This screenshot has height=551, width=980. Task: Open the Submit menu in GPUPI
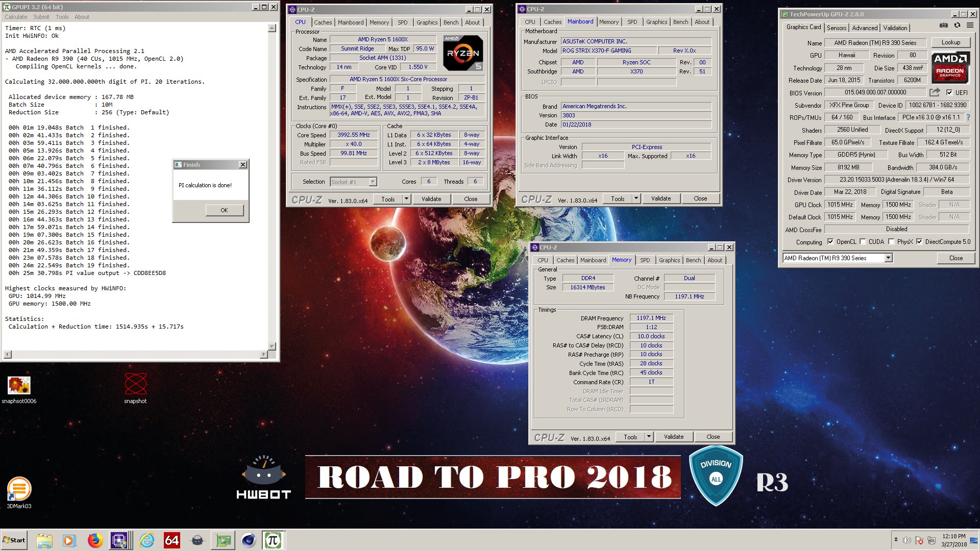coord(41,17)
